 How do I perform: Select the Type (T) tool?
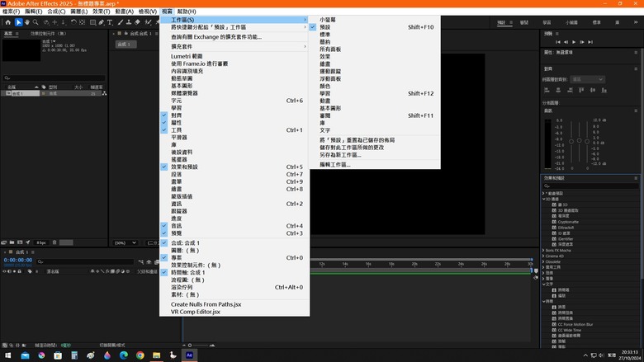coord(110,22)
